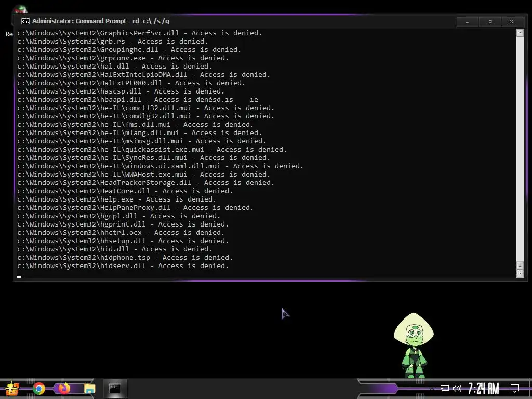The image size is (532, 399).
Task: Click the hidphone.tsp line
Action: coord(125,258)
